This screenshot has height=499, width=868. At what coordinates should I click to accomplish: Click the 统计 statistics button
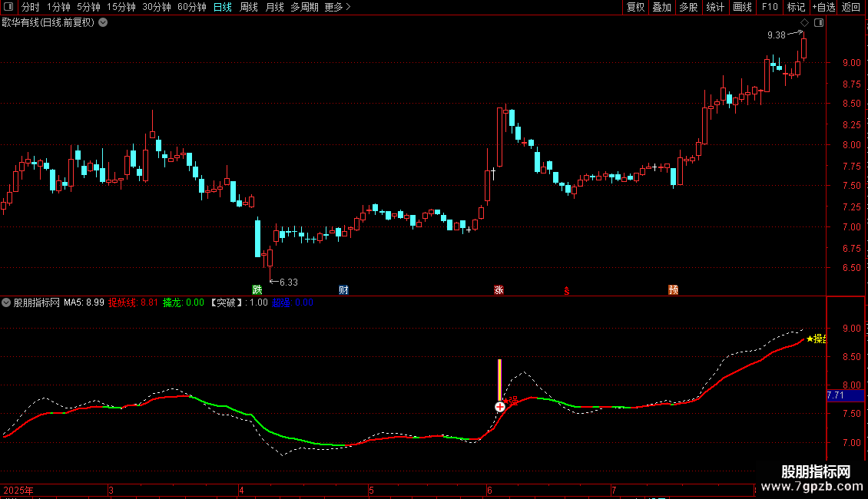[715, 7]
